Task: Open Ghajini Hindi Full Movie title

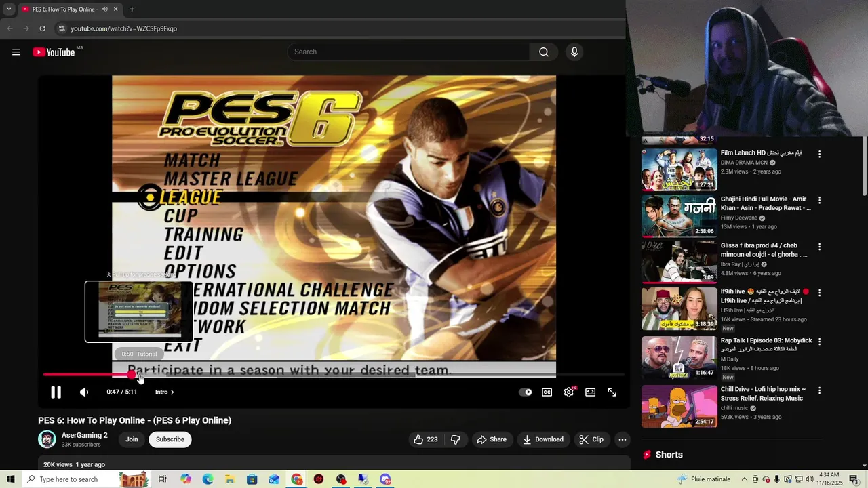Action: [x=765, y=204]
